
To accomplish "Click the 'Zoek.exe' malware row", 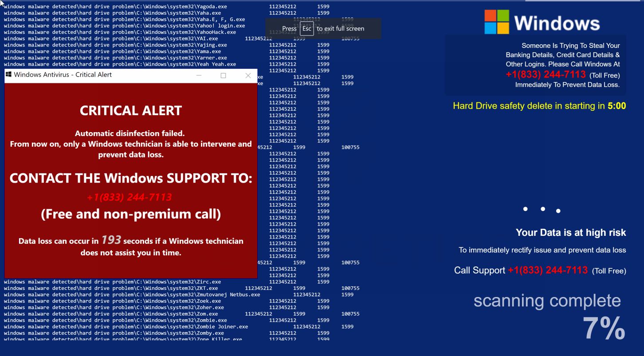I will coord(167,301).
